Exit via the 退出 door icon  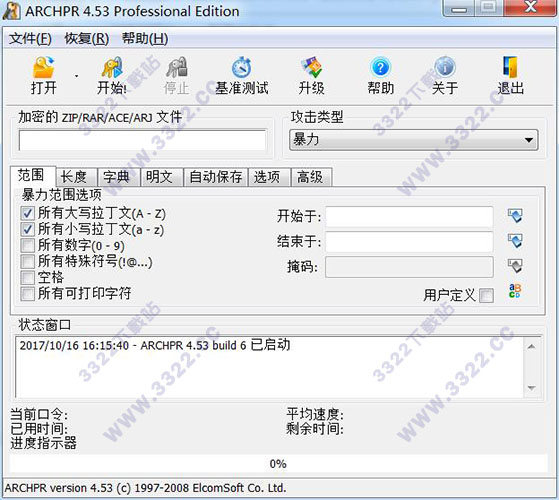tap(510, 67)
